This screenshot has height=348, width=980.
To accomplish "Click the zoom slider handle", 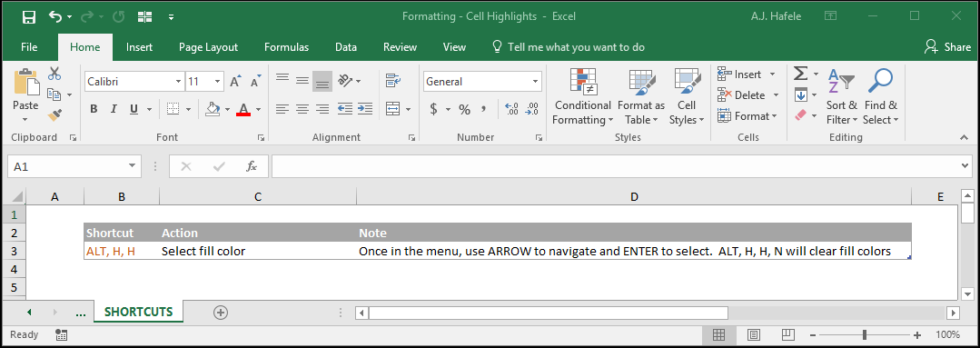I will tap(865, 334).
